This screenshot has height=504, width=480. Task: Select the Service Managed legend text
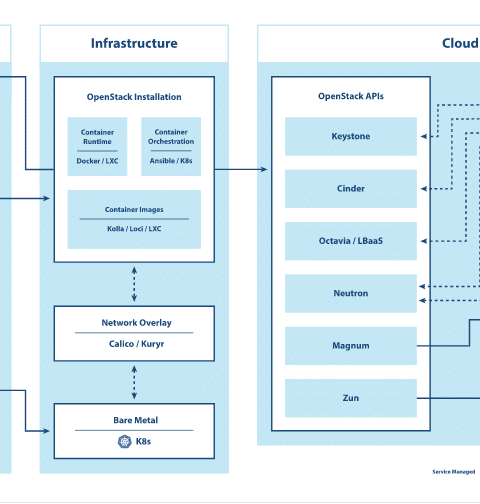(454, 472)
